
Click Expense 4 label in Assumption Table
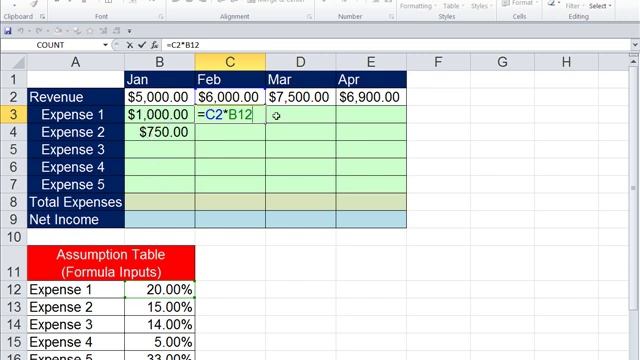(x=76, y=342)
